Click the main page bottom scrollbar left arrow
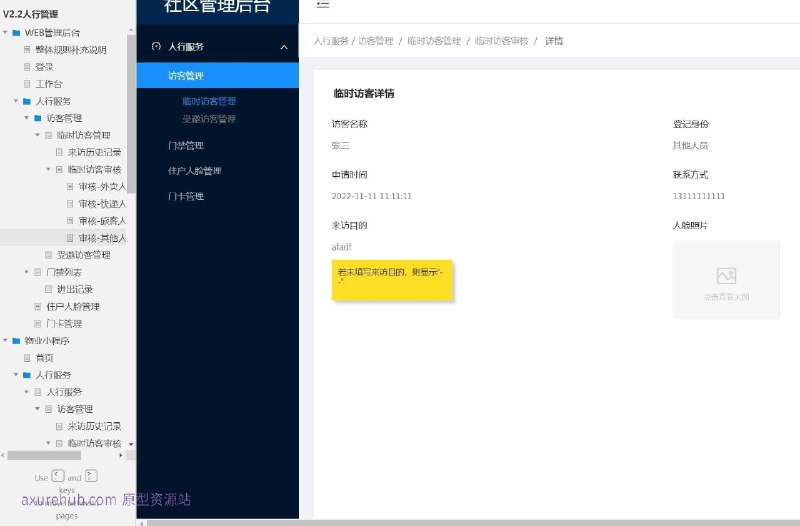Image resolution: width=800 pixels, height=526 pixels. tap(142, 523)
